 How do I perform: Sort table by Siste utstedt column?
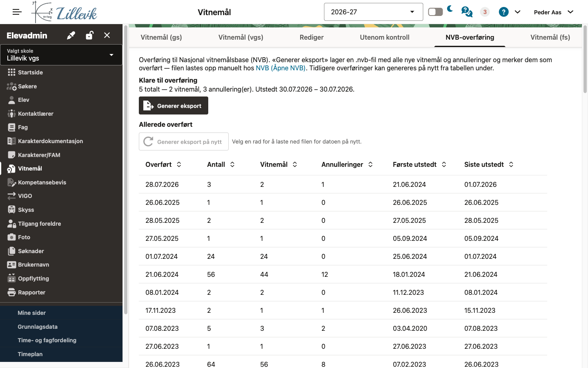511,164
